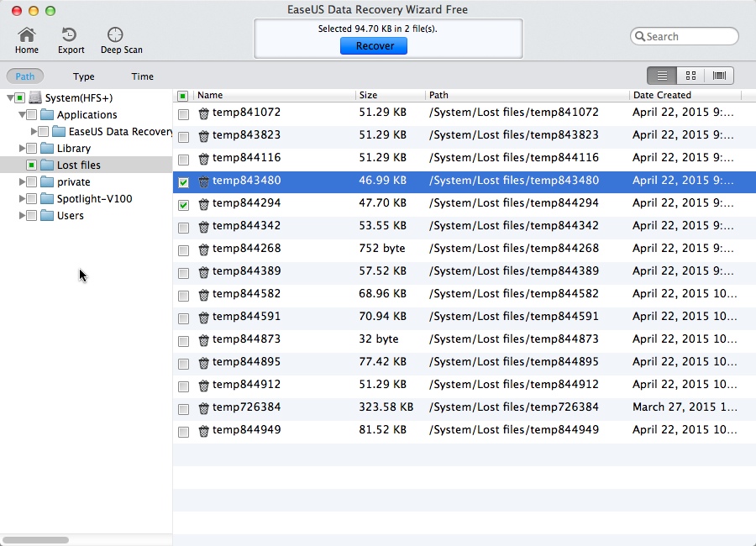
Task: Click trash icon of temp844582
Action: coord(203,295)
